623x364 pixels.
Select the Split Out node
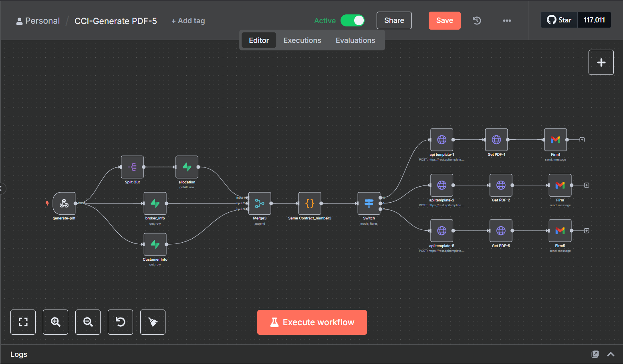pyautogui.click(x=132, y=167)
